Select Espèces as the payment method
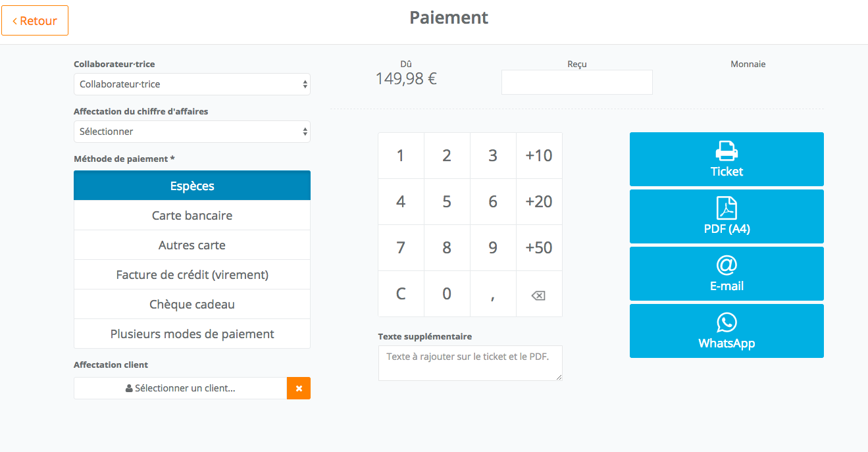 coord(191,186)
